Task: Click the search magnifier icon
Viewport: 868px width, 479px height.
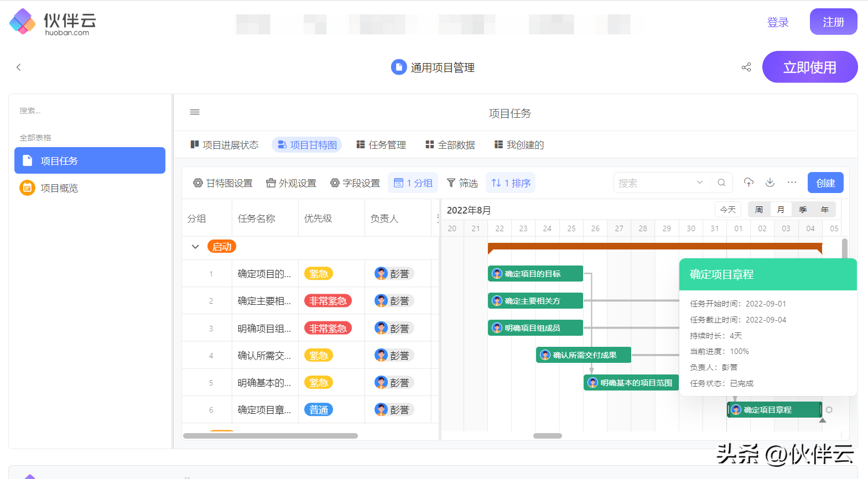Action: coord(721,183)
